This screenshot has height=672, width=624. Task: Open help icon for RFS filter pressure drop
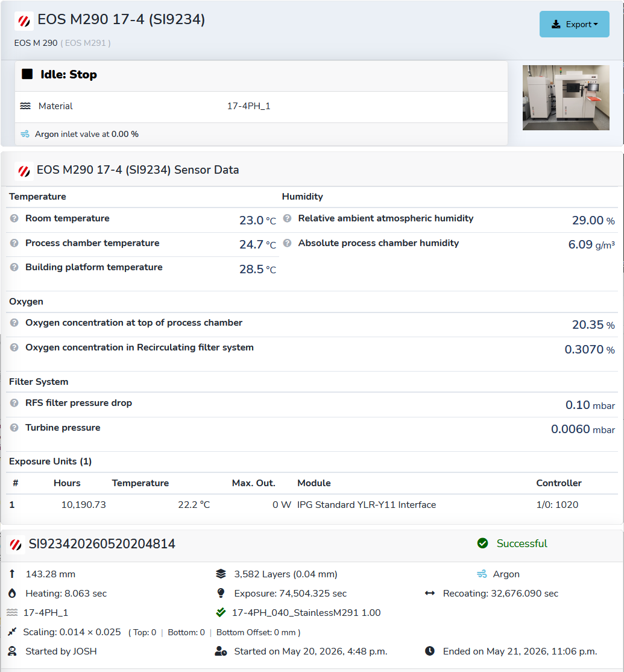click(14, 403)
